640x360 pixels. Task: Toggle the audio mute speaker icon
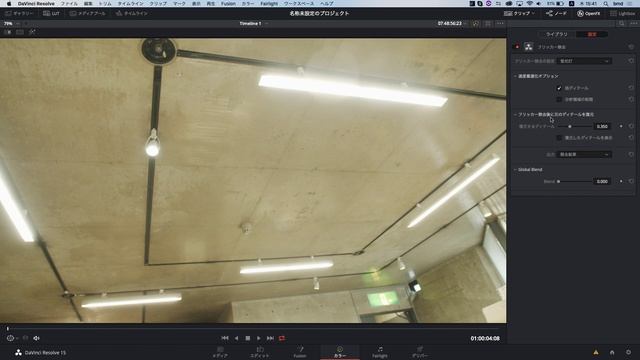(36, 338)
